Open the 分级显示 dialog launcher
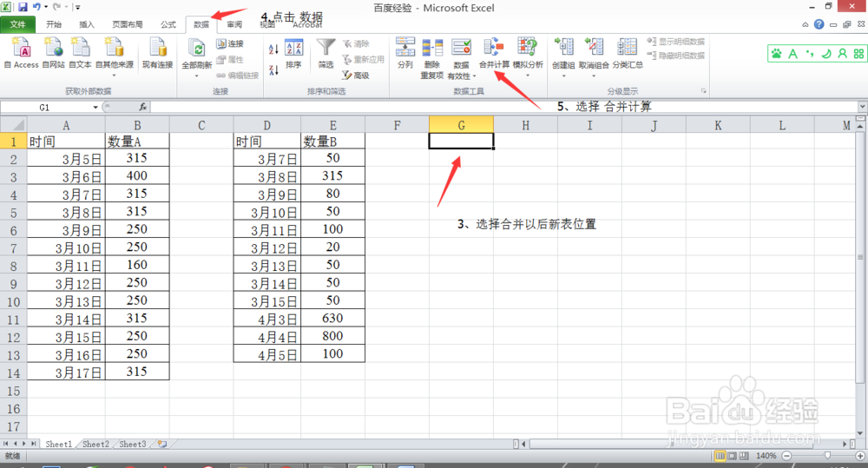 [704, 91]
